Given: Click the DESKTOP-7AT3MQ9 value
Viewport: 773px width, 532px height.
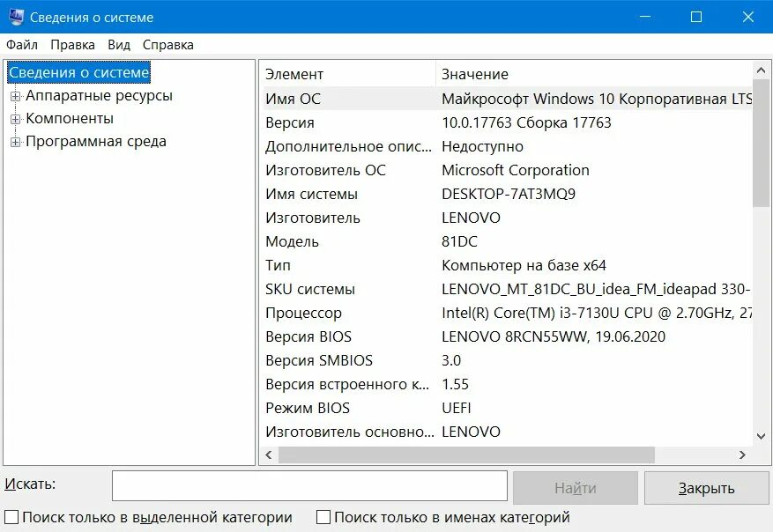Looking at the screenshot, I should coord(509,194).
